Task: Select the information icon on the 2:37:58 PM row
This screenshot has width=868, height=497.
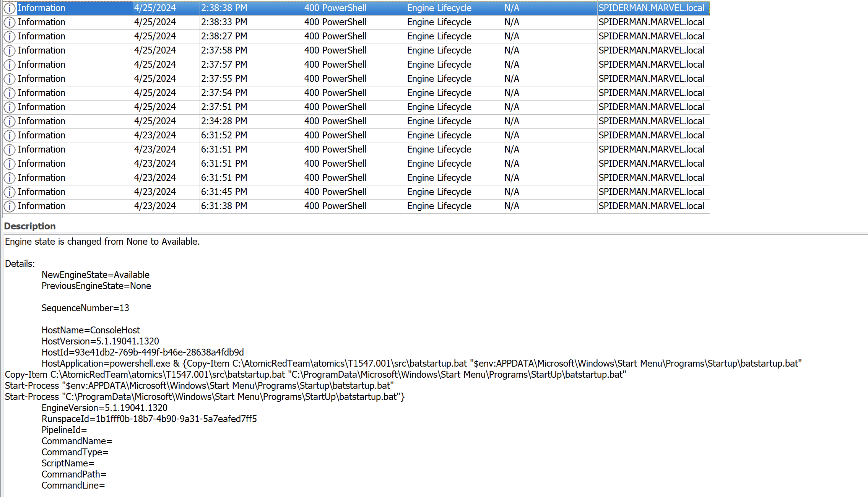Action: click(x=10, y=50)
